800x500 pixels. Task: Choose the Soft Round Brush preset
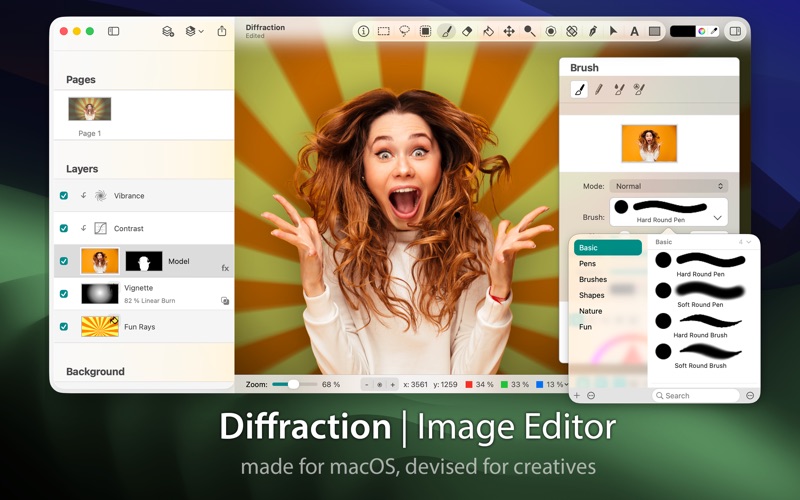pos(701,356)
